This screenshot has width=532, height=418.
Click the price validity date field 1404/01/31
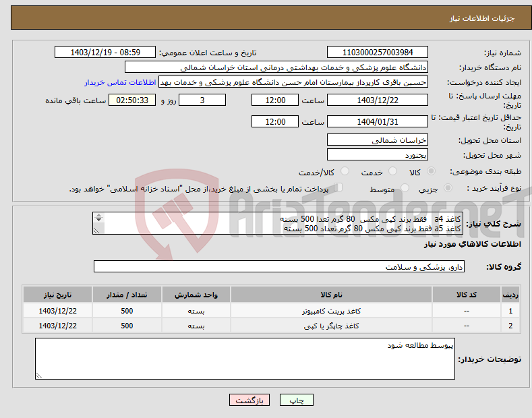[378, 121]
